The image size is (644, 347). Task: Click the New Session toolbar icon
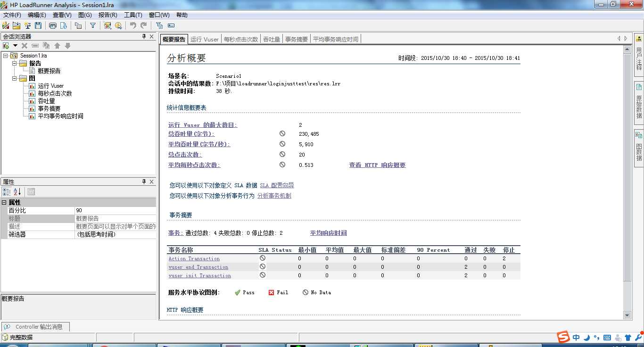[6, 25]
